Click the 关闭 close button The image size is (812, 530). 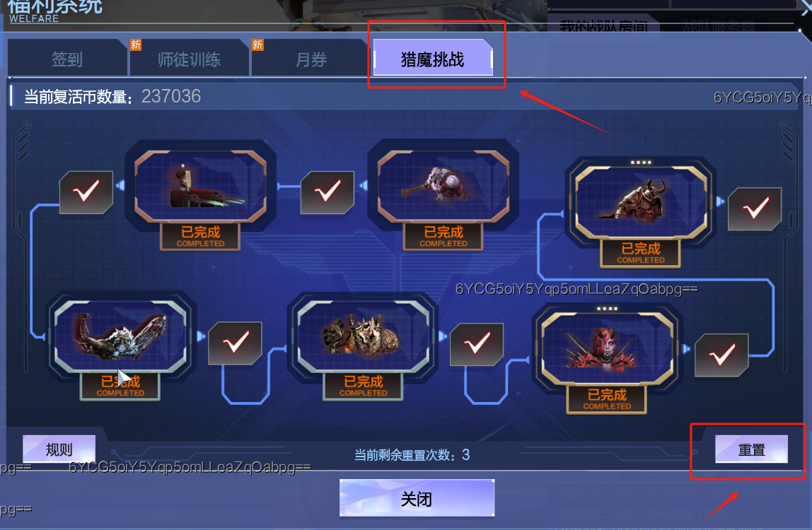pyautogui.click(x=417, y=498)
